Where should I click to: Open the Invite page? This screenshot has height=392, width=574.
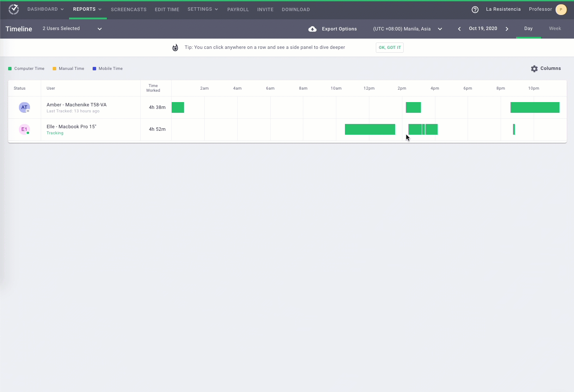point(266,9)
